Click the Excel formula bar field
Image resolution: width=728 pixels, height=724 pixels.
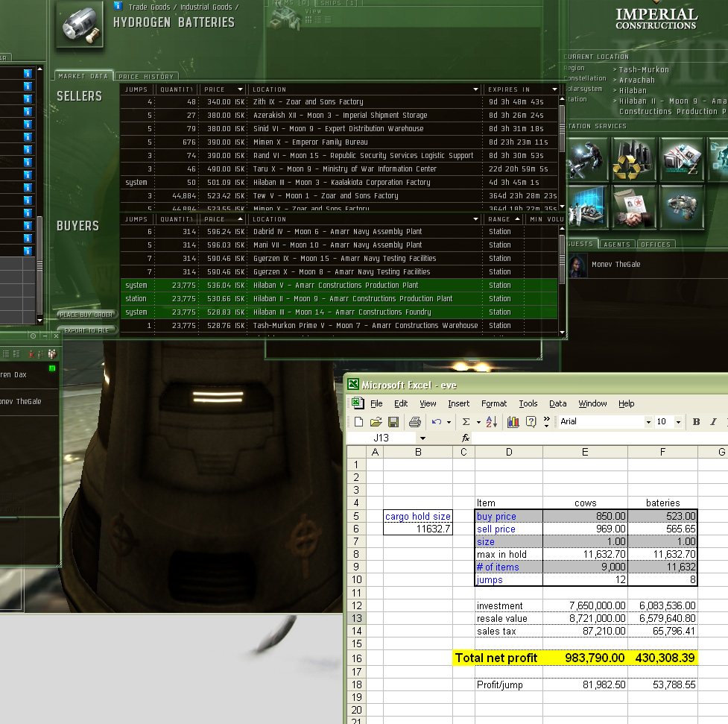point(601,438)
